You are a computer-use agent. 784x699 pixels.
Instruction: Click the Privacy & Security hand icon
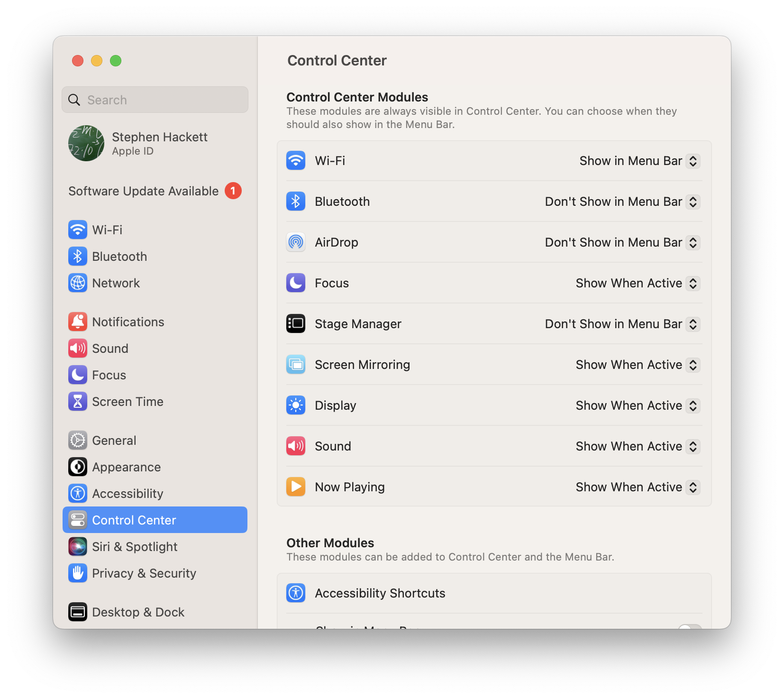[x=78, y=573]
